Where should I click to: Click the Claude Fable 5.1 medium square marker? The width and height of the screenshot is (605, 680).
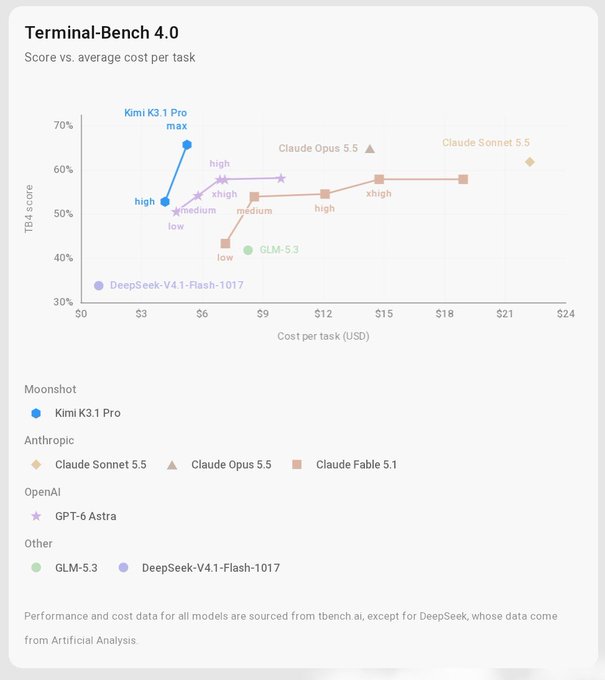pos(255,197)
